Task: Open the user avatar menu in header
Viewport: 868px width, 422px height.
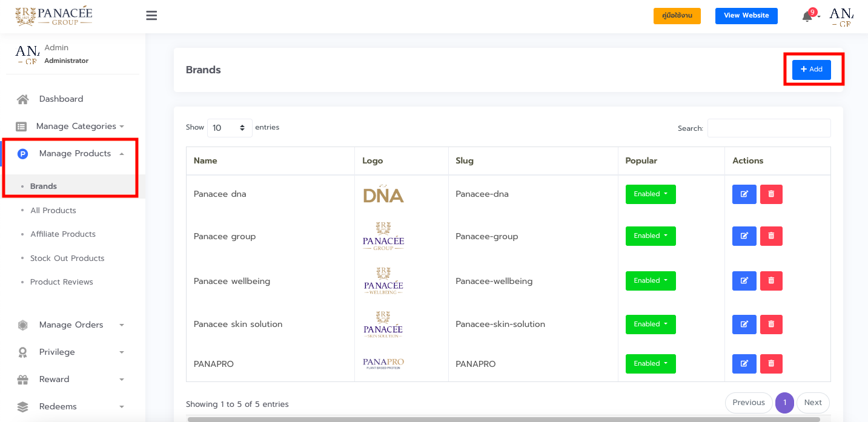Action: click(x=841, y=16)
